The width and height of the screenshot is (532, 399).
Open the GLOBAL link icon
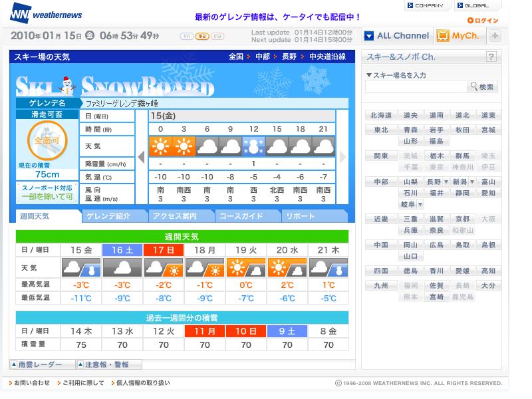(x=460, y=5)
